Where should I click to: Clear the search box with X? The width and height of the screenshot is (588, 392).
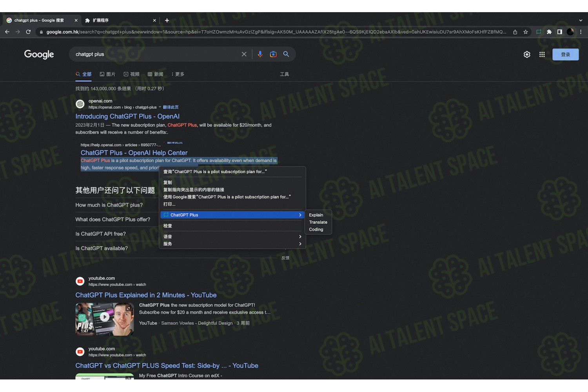(x=244, y=54)
